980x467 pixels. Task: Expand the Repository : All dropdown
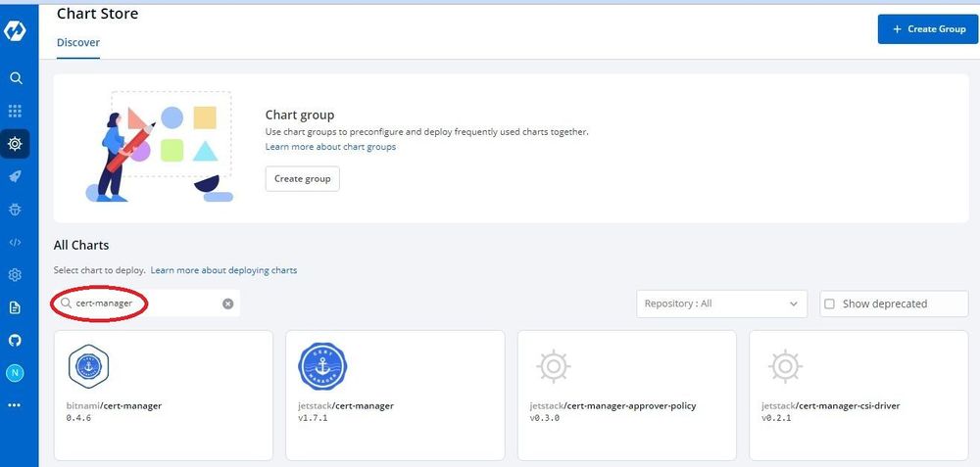(722, 304)
